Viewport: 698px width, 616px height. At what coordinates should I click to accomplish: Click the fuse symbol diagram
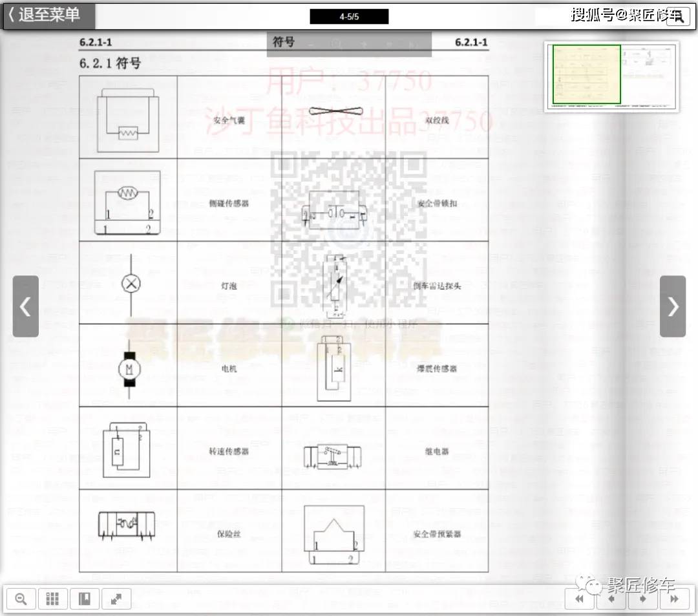pos(127,526)
